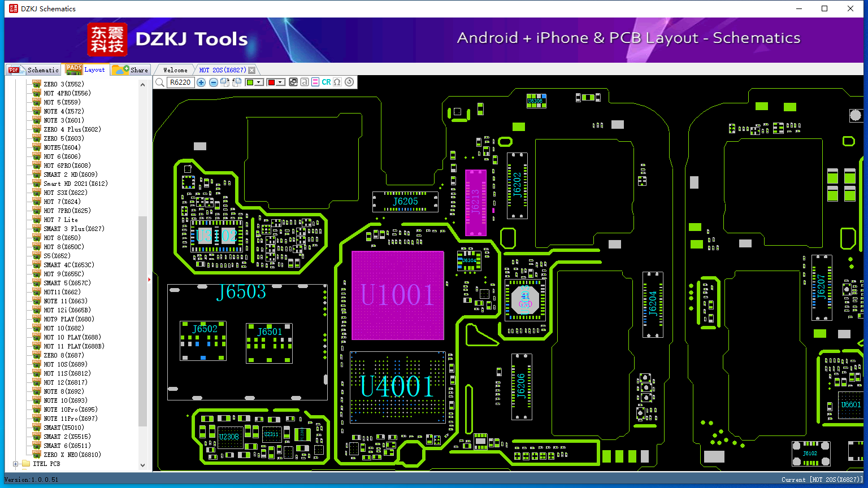Select the HOT 20S(X6827) document tab
The height and width of the screenshot is (488, 868).
point(223,70)
